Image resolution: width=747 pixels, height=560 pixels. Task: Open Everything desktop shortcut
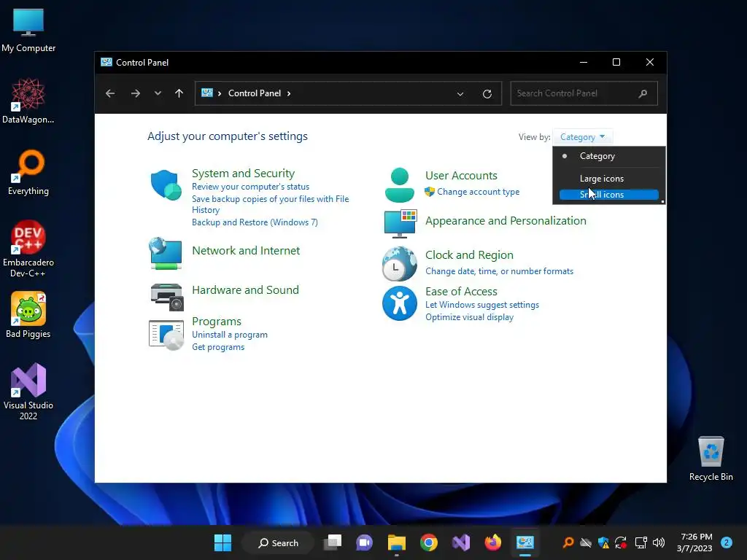point(28,172)
